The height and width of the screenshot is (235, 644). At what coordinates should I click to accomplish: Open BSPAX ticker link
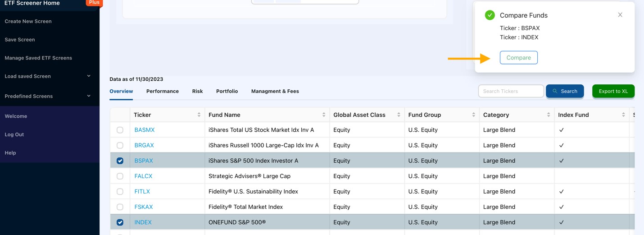tap(144, 161)
